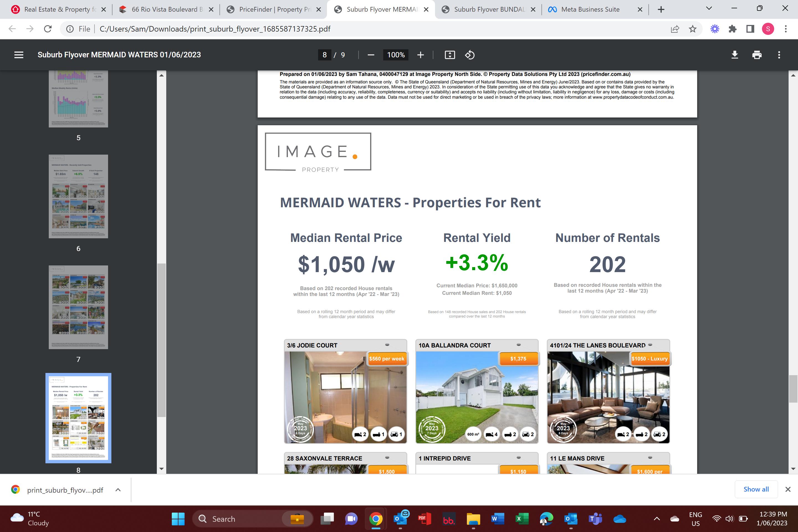Open the tab search dropdown arrow
This screenshot has width=798, height=532.
coord(709,9)
